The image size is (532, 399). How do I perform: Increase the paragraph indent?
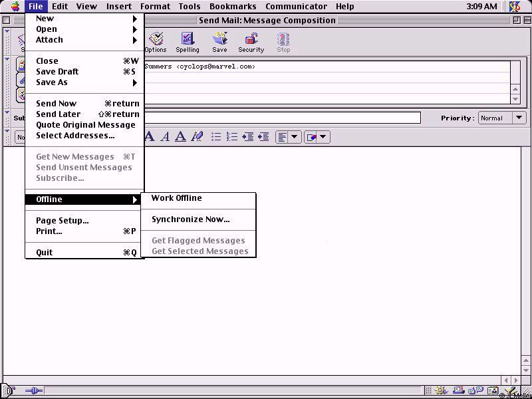click(263, 137)
